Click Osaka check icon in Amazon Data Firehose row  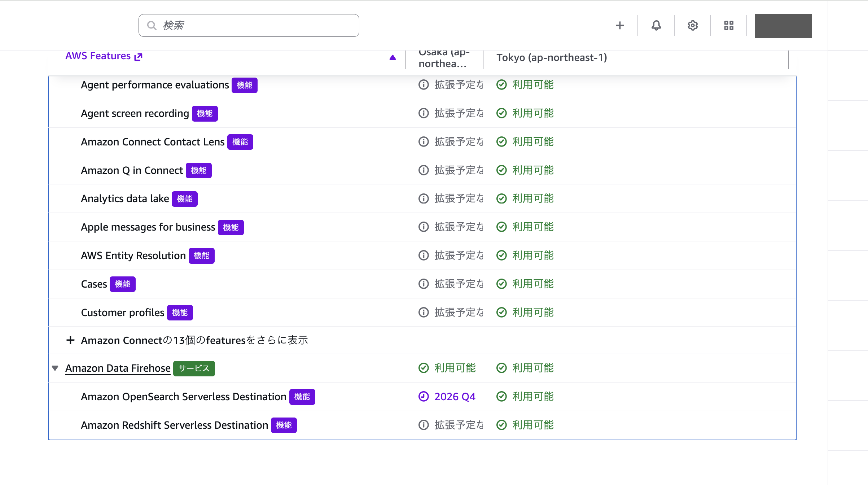[424, 368]
